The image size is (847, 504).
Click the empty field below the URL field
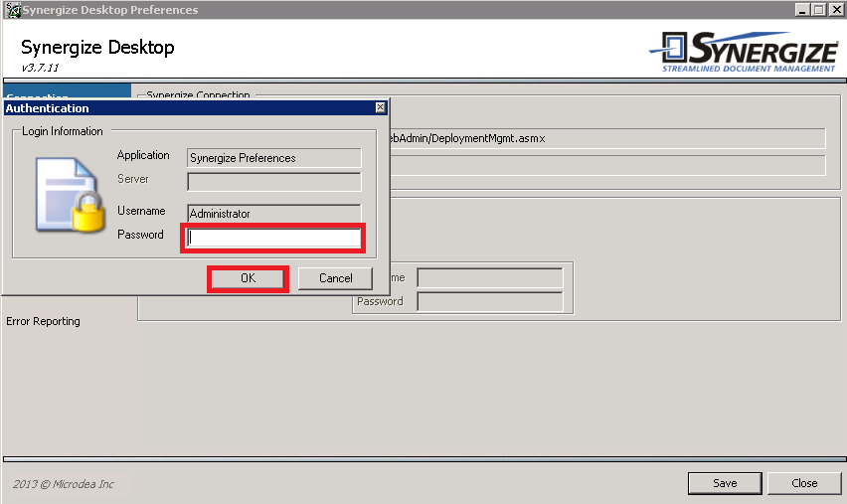[x=607, y=165]
